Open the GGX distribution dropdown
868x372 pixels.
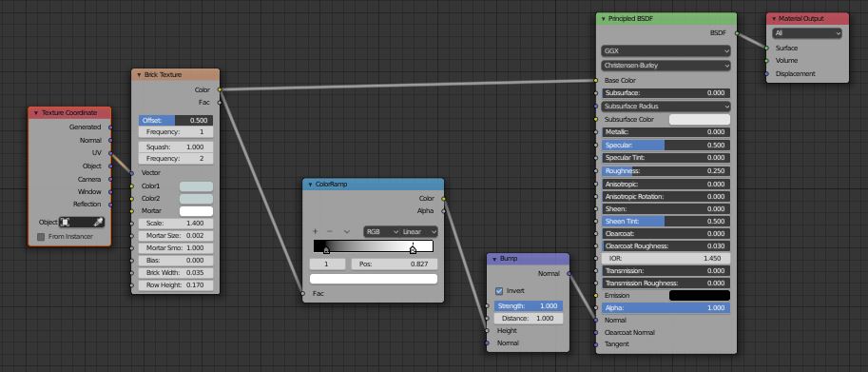click(x=665, y=51)
